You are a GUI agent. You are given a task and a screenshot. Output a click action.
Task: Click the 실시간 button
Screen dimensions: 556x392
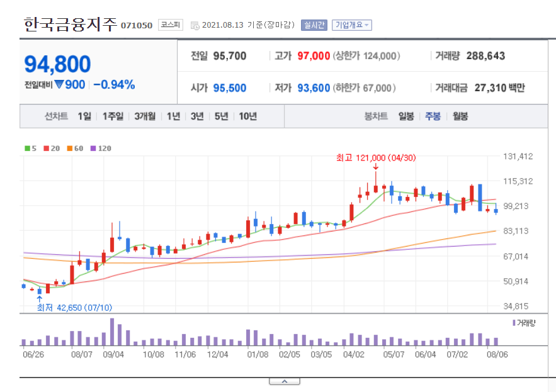click(x=314, y=25)
